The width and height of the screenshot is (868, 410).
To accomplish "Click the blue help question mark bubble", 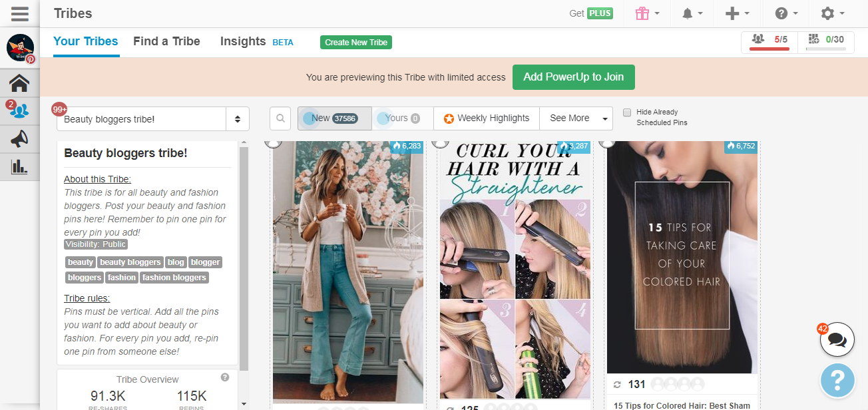I will click(837, 380).
